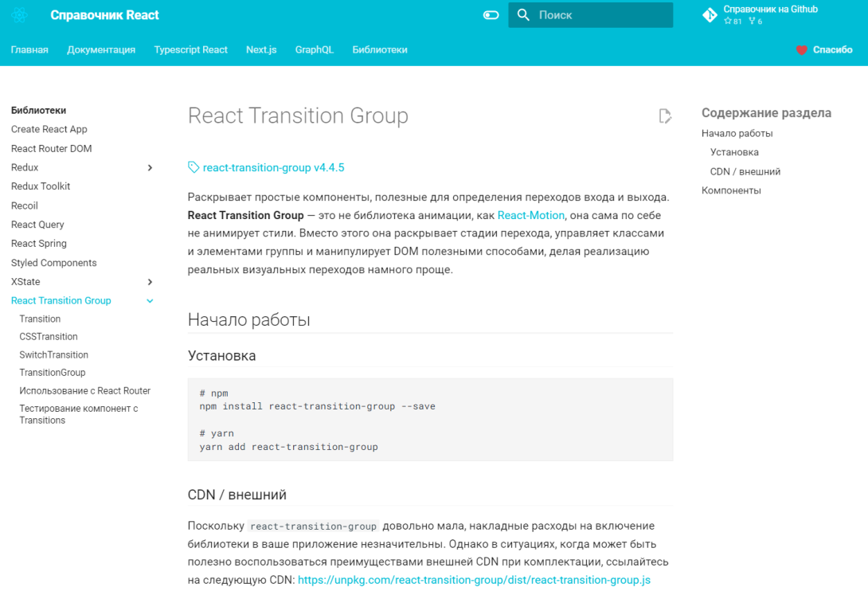Open Использование с React Router subpage
Viewport: 868px width, 599px height.
pyautogui.click(x=84, y=391)
